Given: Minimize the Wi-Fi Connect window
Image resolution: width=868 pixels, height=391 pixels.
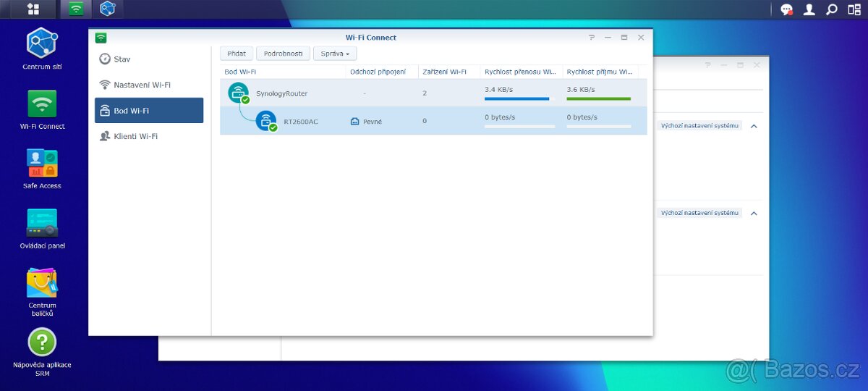Looking at the screenshot, I should point(608,38).
